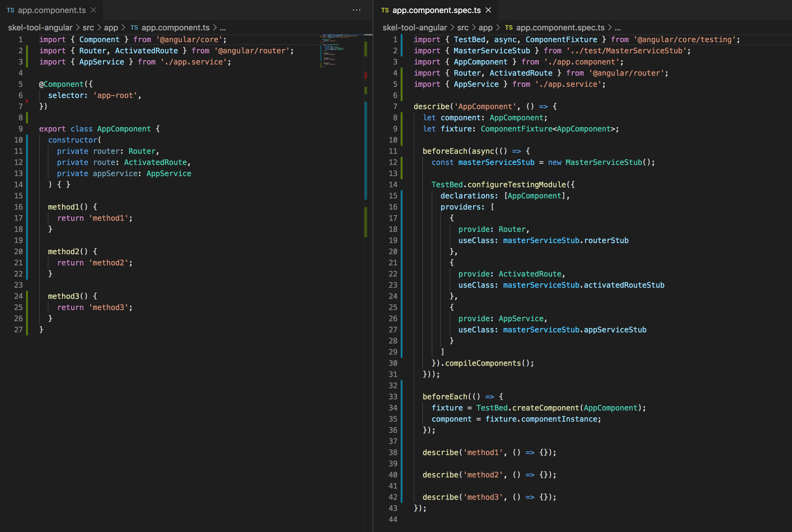Select line number 16 in app.component.ts
The image size is (792, 532).
click(18, 207)
